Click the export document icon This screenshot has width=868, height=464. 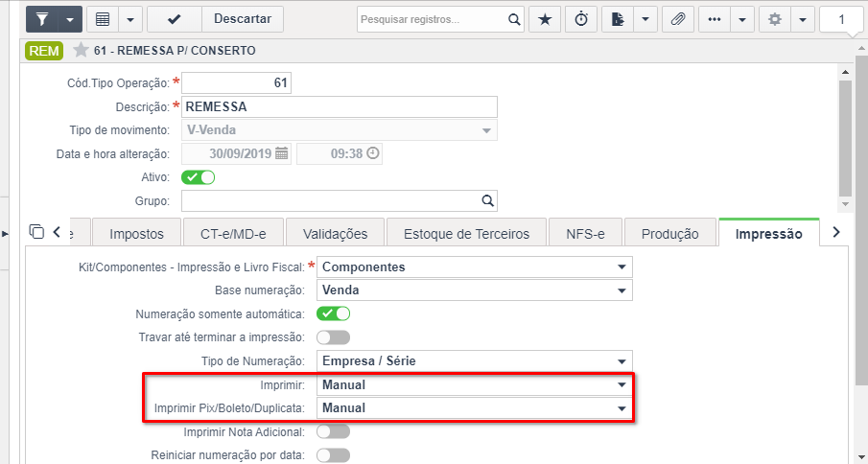tap(618, 19)
